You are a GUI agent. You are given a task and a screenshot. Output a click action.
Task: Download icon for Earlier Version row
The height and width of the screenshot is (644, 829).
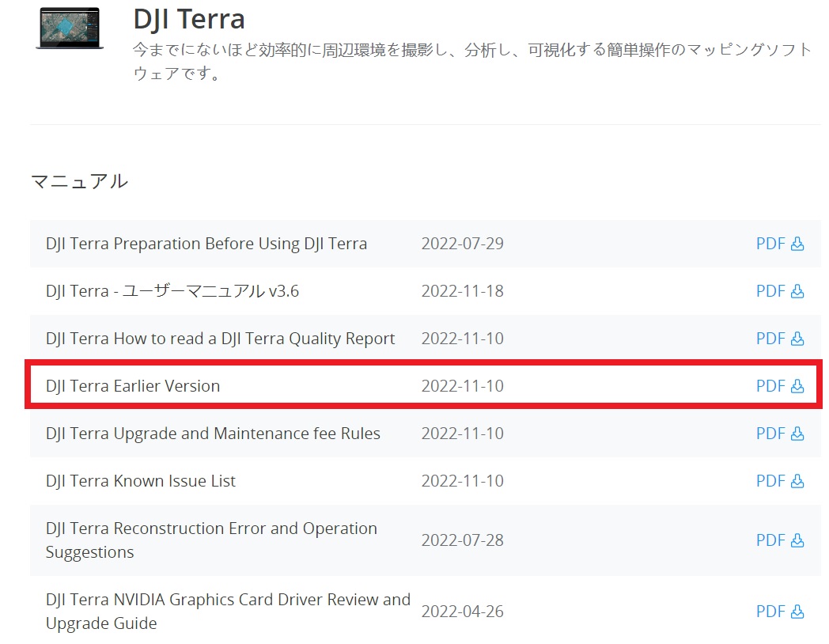(797, 386)
